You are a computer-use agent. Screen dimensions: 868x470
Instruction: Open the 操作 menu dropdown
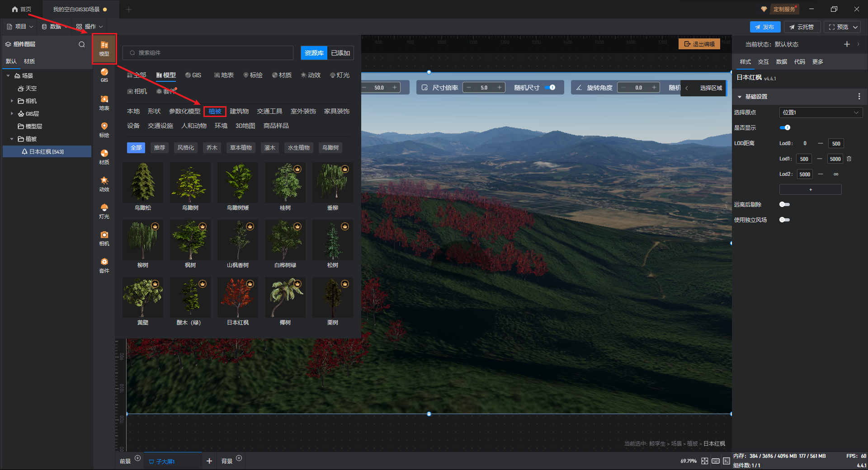coord(90,27)
